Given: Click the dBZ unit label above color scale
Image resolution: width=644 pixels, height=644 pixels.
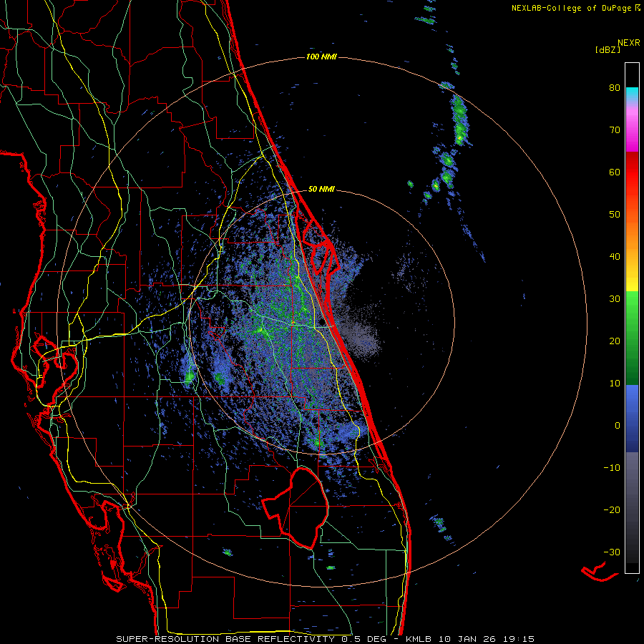Looking at the screenshot, I should 608,49.
